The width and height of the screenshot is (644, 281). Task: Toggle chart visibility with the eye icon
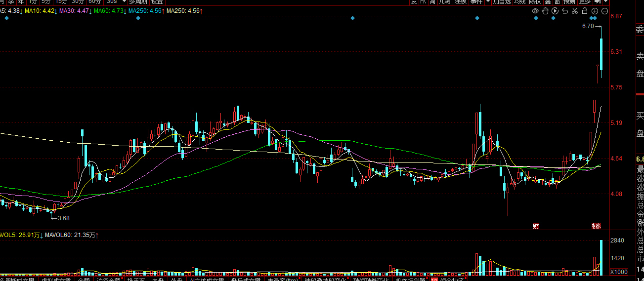pos(535,11)
